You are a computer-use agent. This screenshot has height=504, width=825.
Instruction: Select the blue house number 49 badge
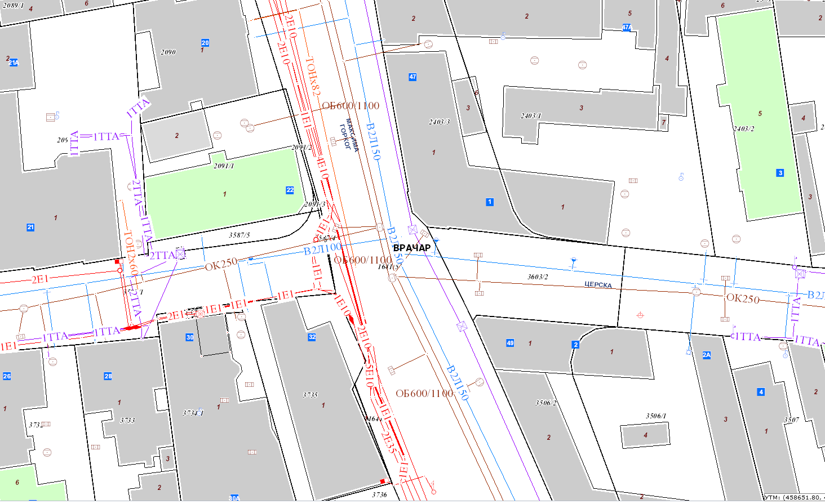click(510, 343)
